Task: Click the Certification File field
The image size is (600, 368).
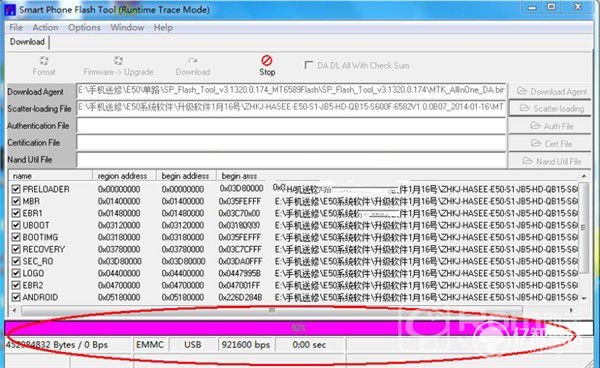Action: (x=291, y=143)
